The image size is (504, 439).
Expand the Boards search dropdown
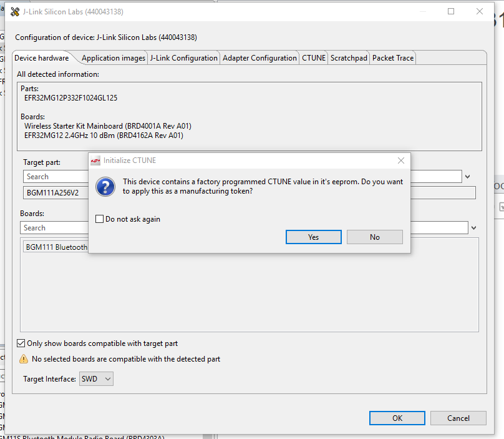(x=473, y=227)
